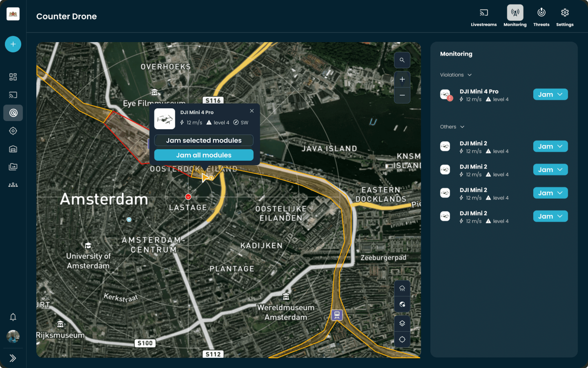Image resolution: width=588 pixels, height=368 pixels.
Task: Click the Zeeburgerpad map label
Action: click(x=383, y=258)
